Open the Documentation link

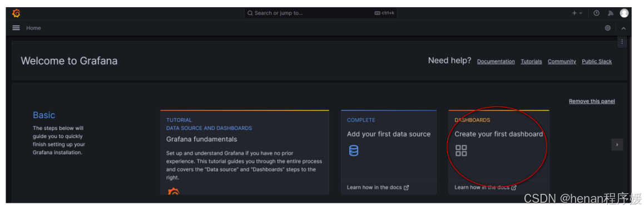click(x=496, y=61)
